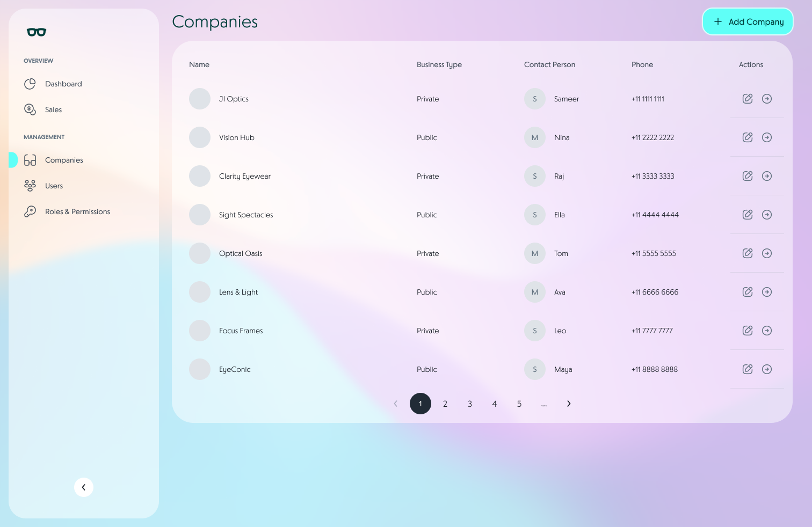Select current page 1 button
The height and width of the screenshot is (527, 812).
point(421,404)
